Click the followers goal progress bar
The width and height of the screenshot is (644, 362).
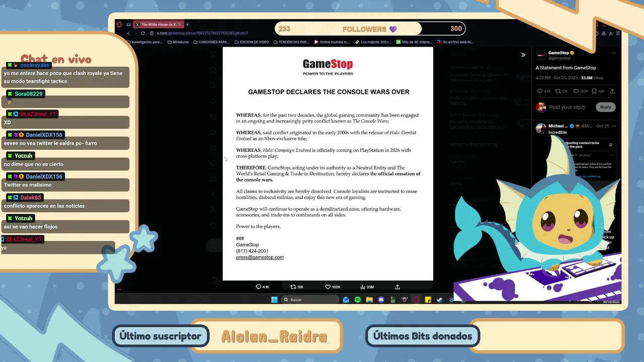click(370, 29)
